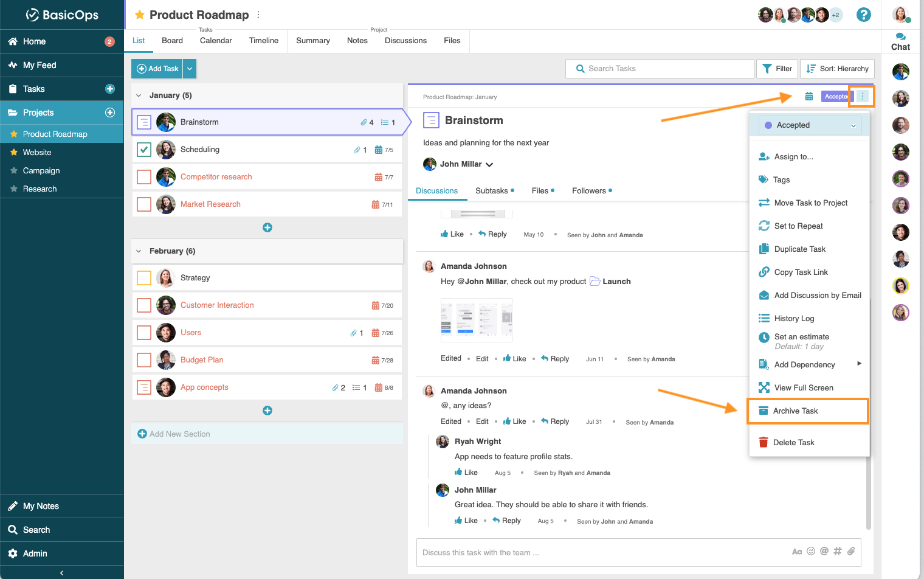This screenshot has height=579, width=924.
Task: Click Add New Section
Action: pos(179,434)
